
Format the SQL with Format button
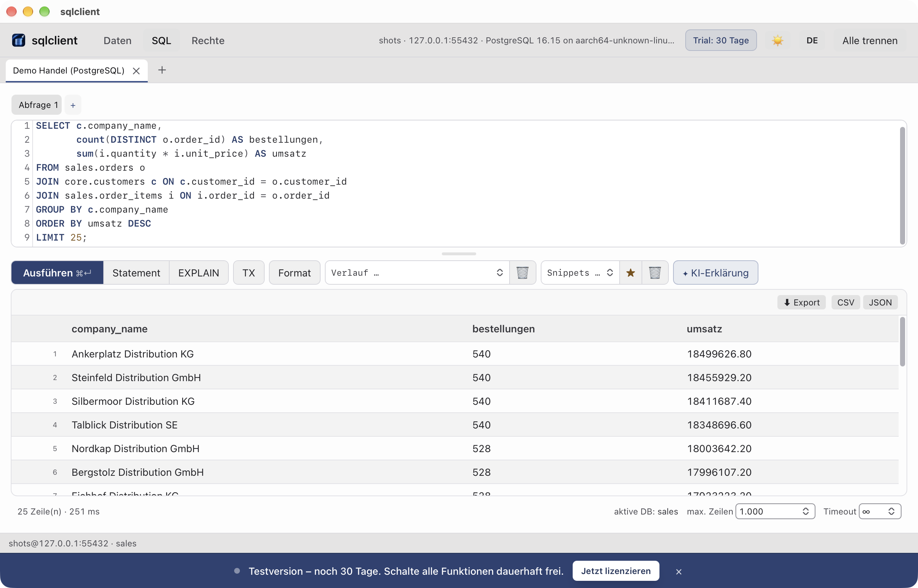[x=294, y=272]
